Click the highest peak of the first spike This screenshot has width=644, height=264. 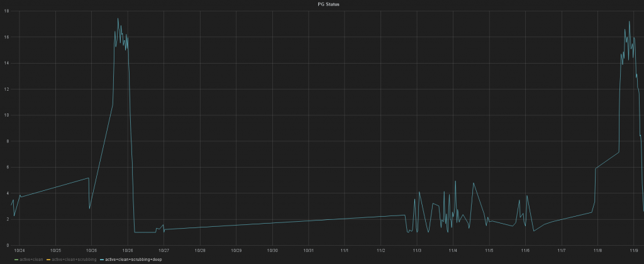[118, 18]
